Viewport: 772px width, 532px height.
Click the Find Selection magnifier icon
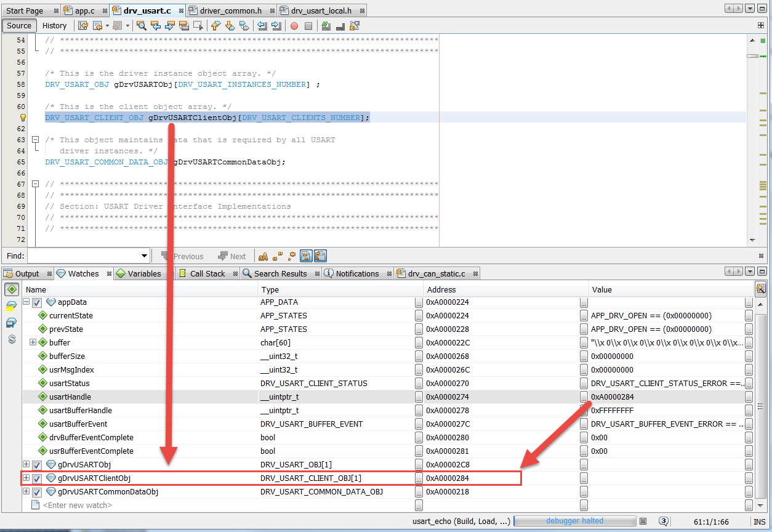141,26
